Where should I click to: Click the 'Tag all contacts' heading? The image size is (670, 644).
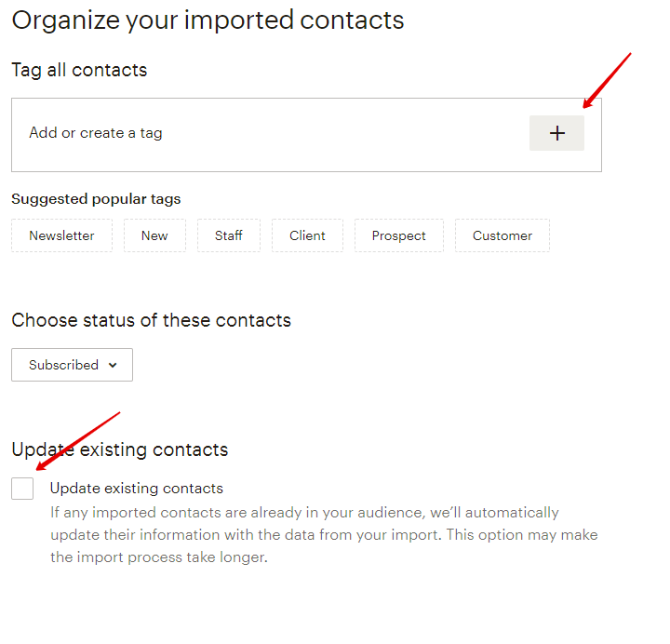click(79, 70)
